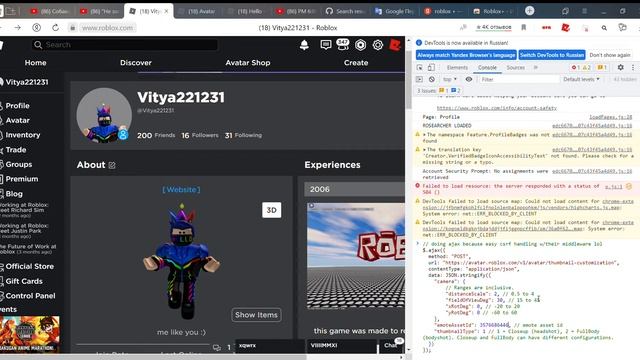The width and height of the screenshot is (640, 360).
Task: Switch to the Elements tab in DevTools
Action: pyautogui.click(x=457, y=67)
